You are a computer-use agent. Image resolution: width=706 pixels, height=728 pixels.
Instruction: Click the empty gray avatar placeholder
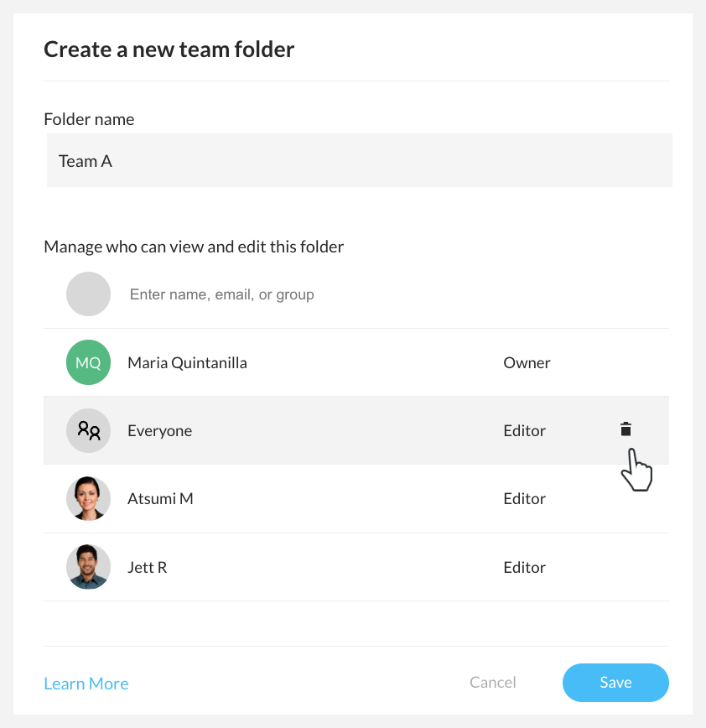[x=89, y=294]
